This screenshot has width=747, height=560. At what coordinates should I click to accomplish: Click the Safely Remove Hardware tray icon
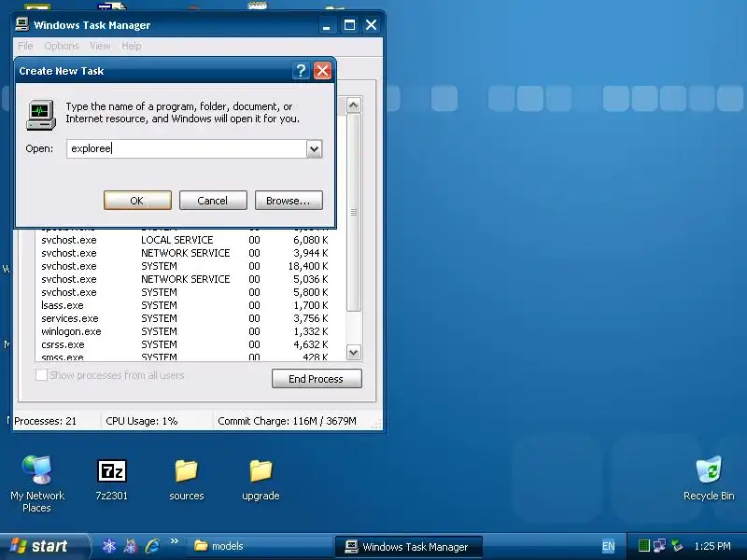[676, 546]
